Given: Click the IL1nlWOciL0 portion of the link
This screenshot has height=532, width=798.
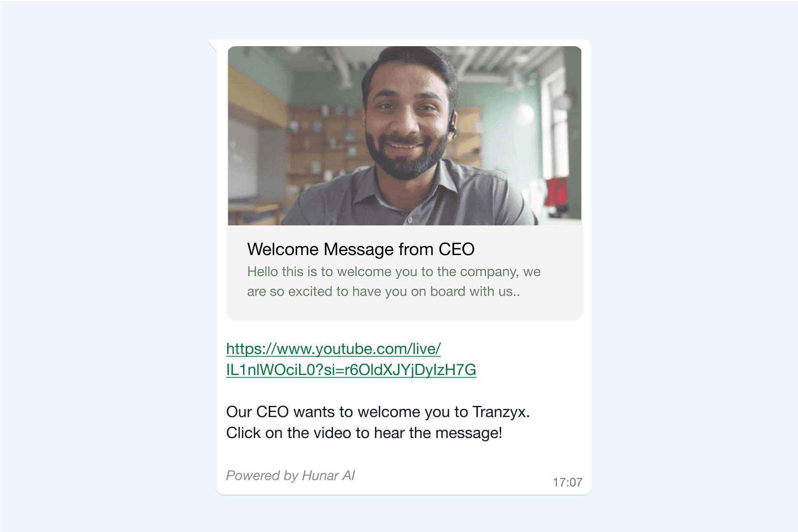Looking at the screenshot, I should tap(270, 370).
